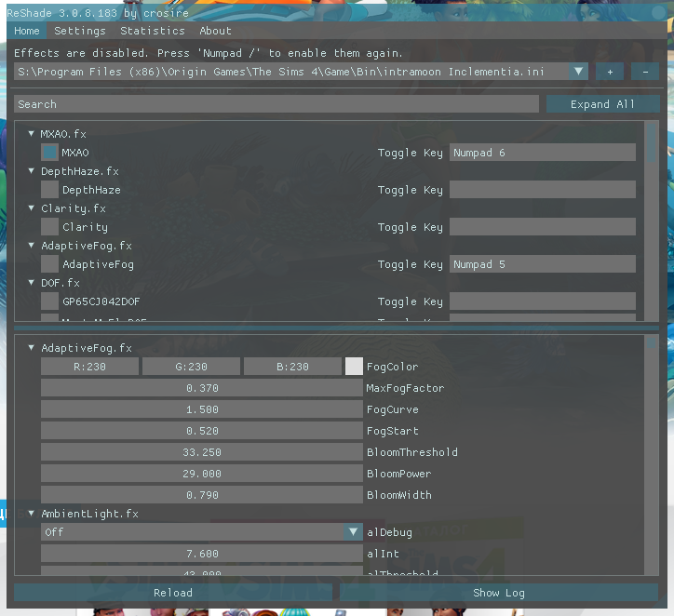Click the Clarity.fx label text
The width and height of the screenshot is (674, 616).
click(x=74, y=208)
